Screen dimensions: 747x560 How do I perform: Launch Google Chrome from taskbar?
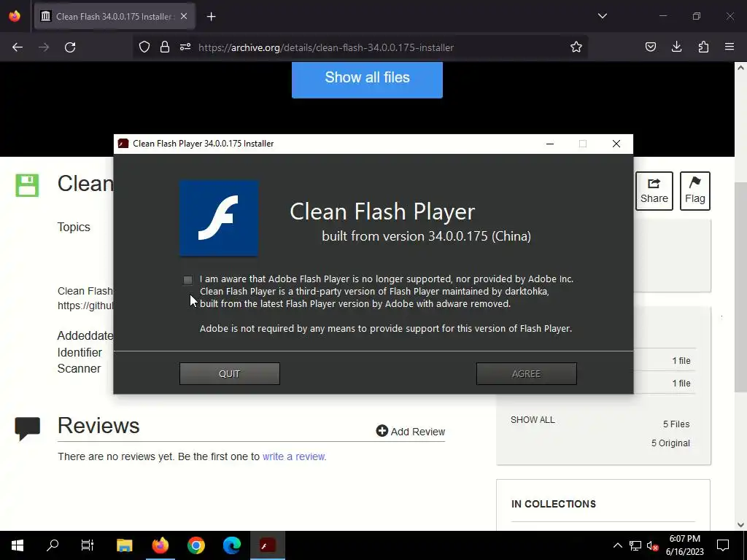(196, 545)
